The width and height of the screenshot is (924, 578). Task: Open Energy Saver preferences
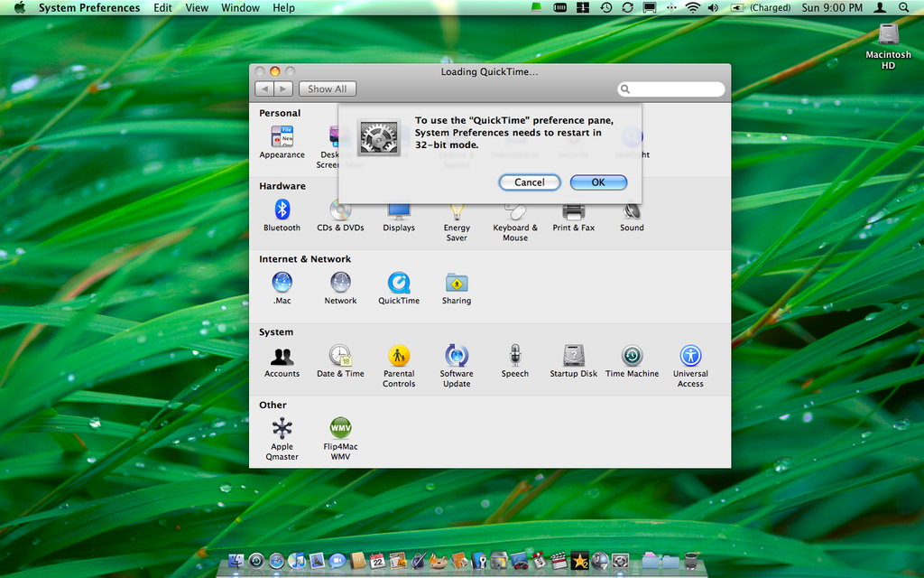click(x=457, y=220)
